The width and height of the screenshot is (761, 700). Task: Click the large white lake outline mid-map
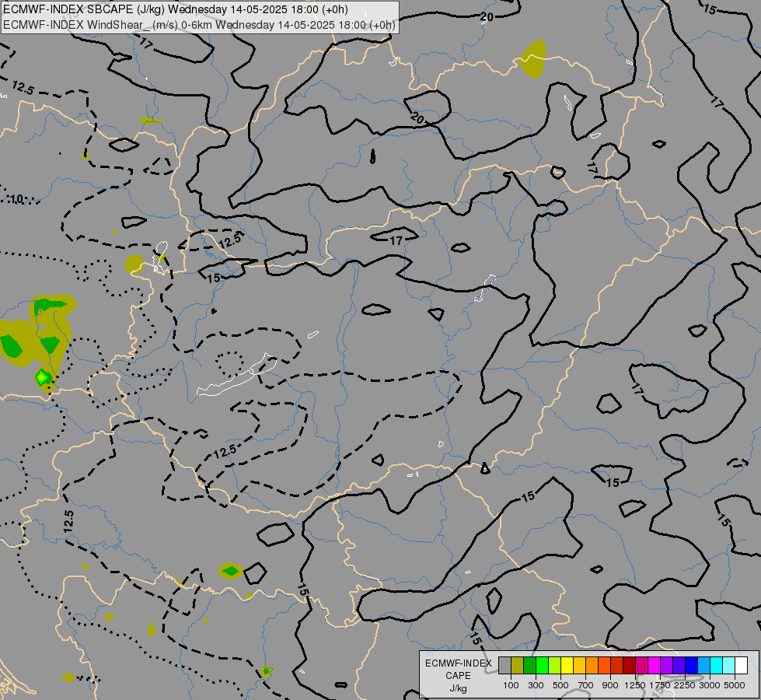coord(236,375)
